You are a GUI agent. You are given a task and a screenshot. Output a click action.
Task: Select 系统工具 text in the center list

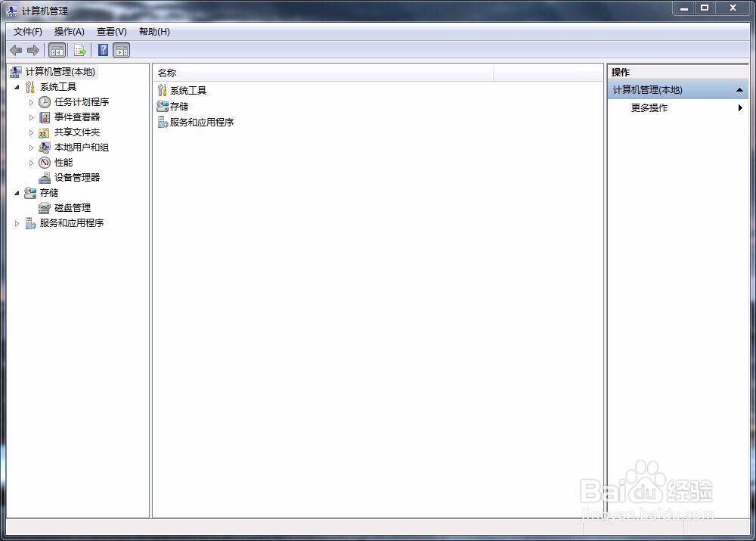[188, 90]
